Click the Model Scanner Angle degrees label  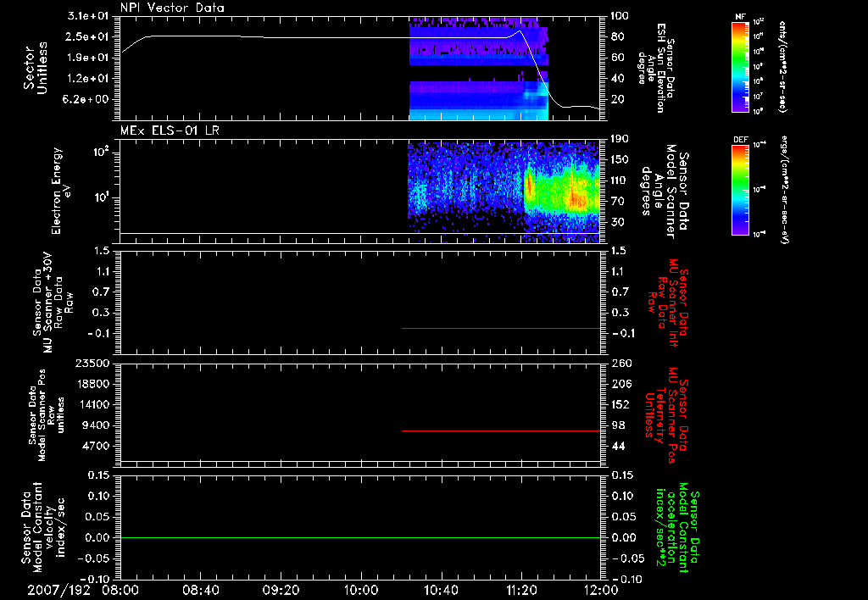[665, 192]
